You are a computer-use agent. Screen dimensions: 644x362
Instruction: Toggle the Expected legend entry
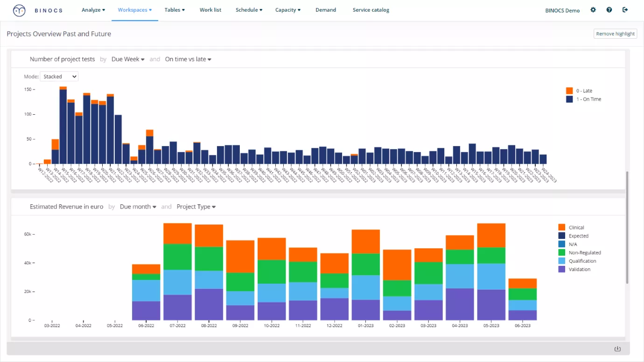coord(574,236)
